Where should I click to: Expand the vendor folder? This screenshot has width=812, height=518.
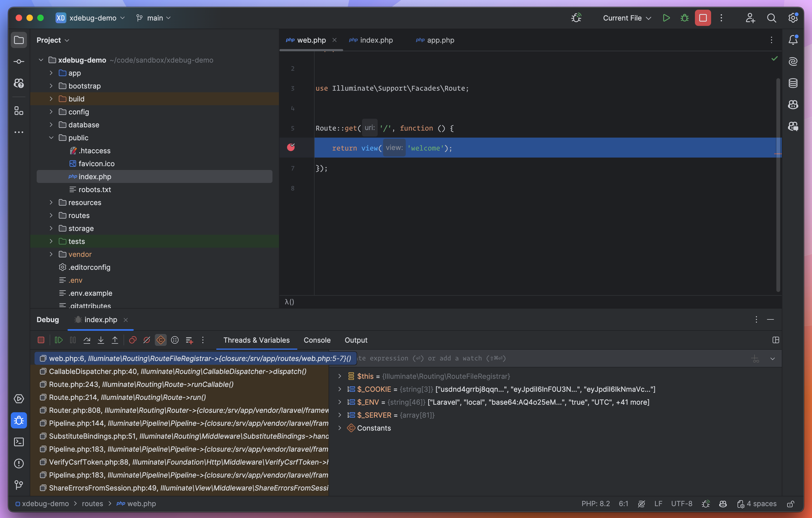tap(51, 254)
